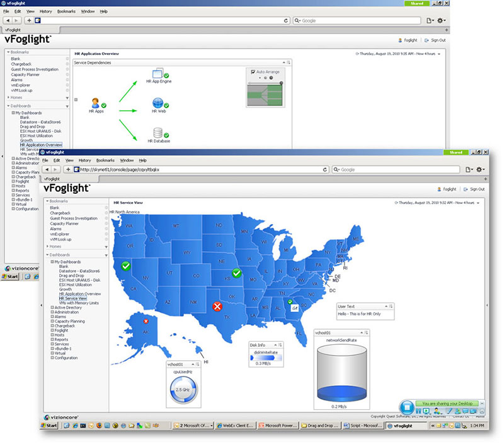Click the HR App Engine icon in dependencies

[157, 73]
